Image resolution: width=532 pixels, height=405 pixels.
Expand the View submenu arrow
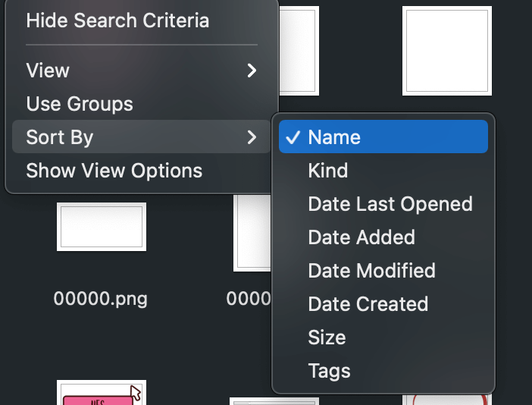click(x=252, y=71)
